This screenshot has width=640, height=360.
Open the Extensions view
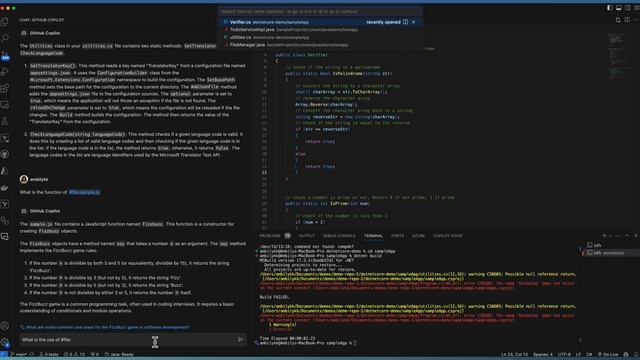click(x=5, y=88)
